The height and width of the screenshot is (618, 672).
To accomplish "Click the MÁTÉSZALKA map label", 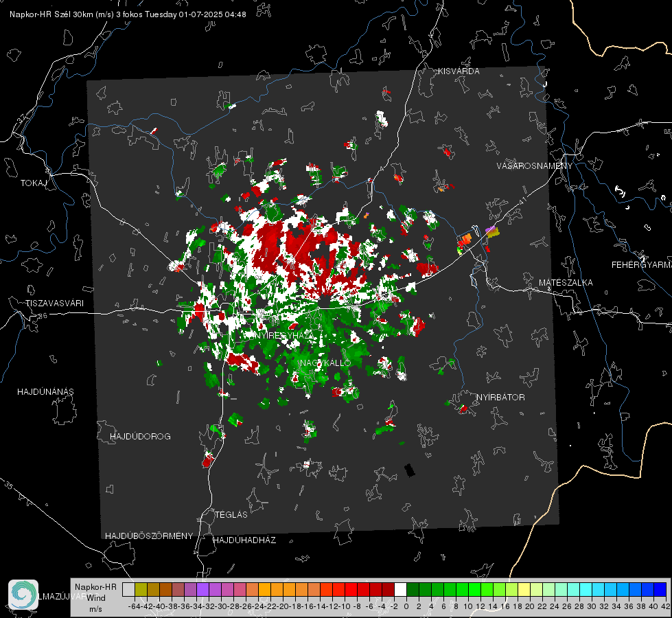I will (566, 283).
